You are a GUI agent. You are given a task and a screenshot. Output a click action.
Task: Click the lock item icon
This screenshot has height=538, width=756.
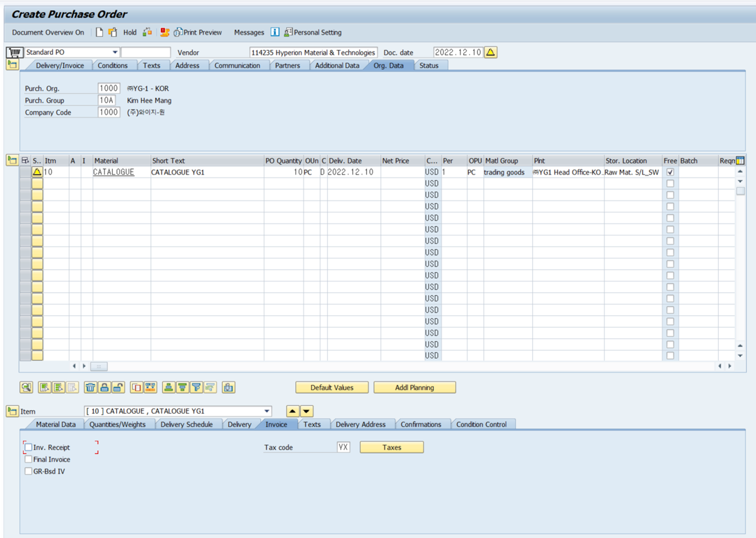pyautogui.click(x=105, y=387)
